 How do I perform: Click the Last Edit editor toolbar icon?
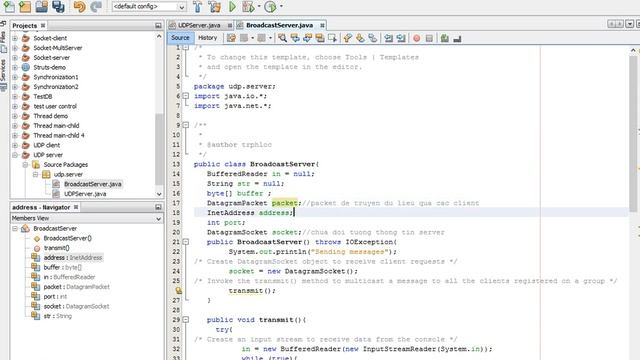pos(231,38)
